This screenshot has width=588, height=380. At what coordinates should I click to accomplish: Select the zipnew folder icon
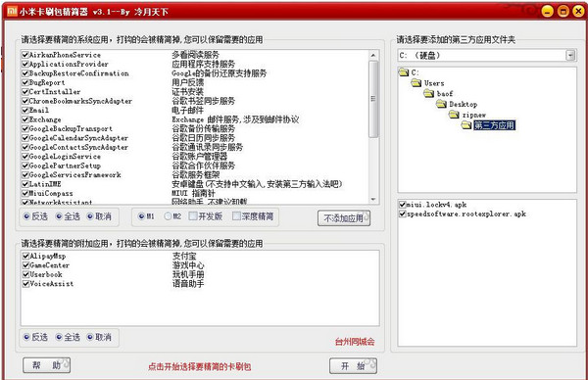coord(454,115)
